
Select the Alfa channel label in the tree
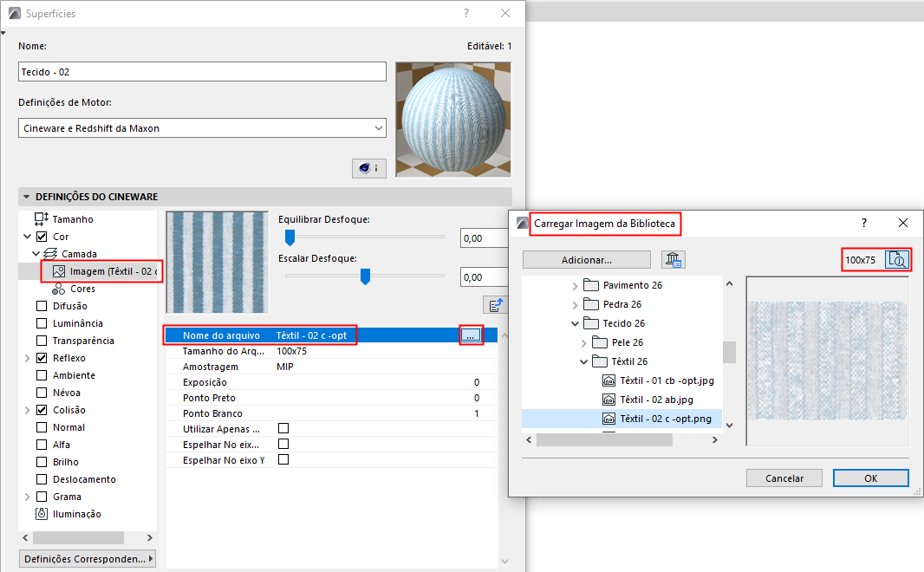coord(62,445)
